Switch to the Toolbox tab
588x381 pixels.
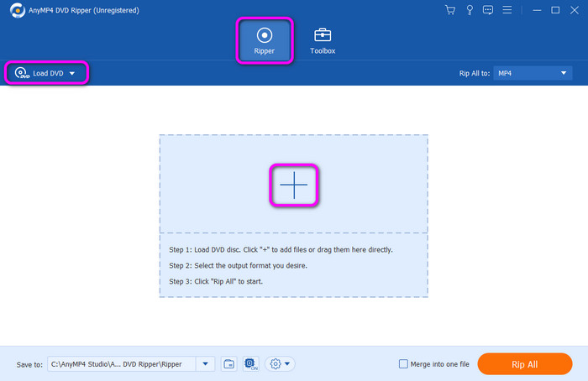[323, 40]
